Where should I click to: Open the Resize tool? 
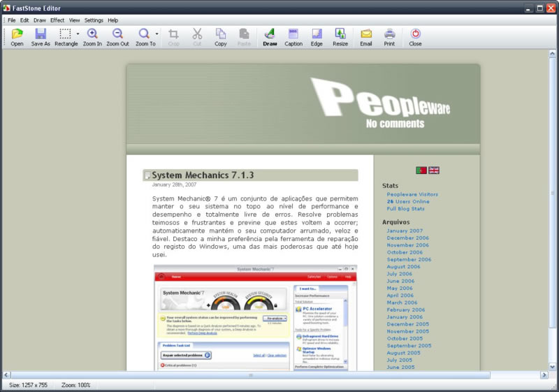[340, 37]
